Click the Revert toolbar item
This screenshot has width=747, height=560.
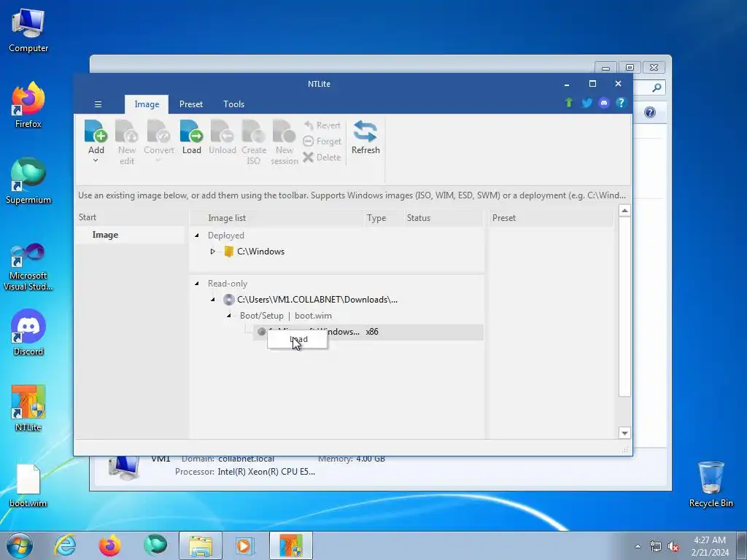[x=322, y=125]
